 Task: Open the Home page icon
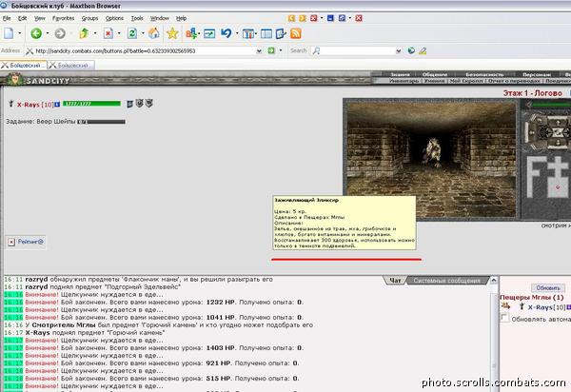pos(153,33)
